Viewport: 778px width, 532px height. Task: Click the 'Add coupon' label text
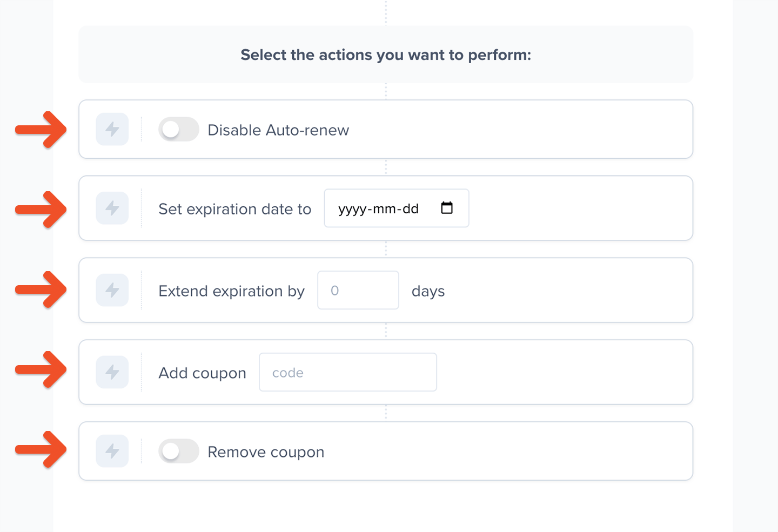(202, 373)
